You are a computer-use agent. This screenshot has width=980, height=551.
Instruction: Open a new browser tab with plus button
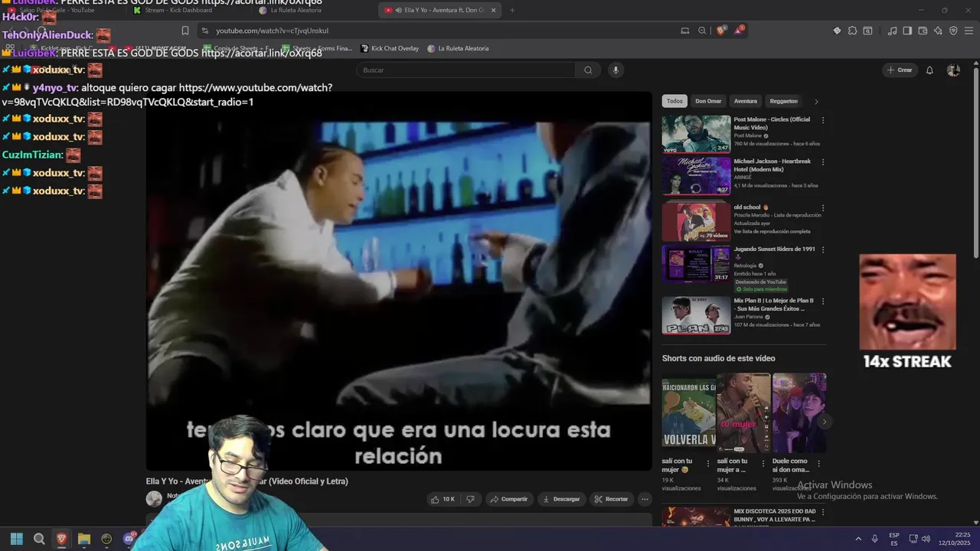point(512,10)
